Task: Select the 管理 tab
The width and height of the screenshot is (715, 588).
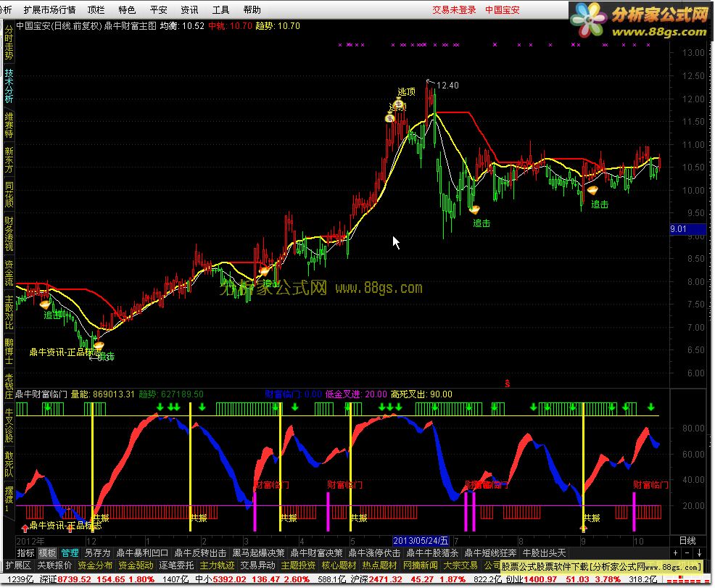Action: 70,553
